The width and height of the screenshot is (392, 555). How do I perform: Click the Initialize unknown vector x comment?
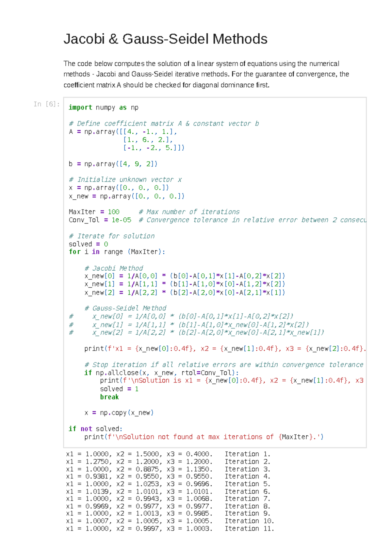click(x=125, y=179)
